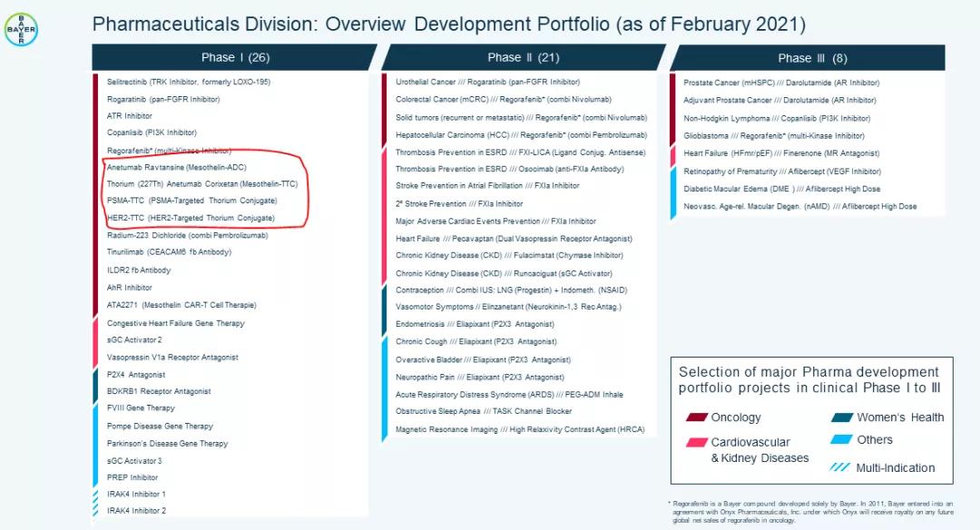Select 'Tinurilimab (CEACAM6 fb Antibody)' row

tap(169, 252)
